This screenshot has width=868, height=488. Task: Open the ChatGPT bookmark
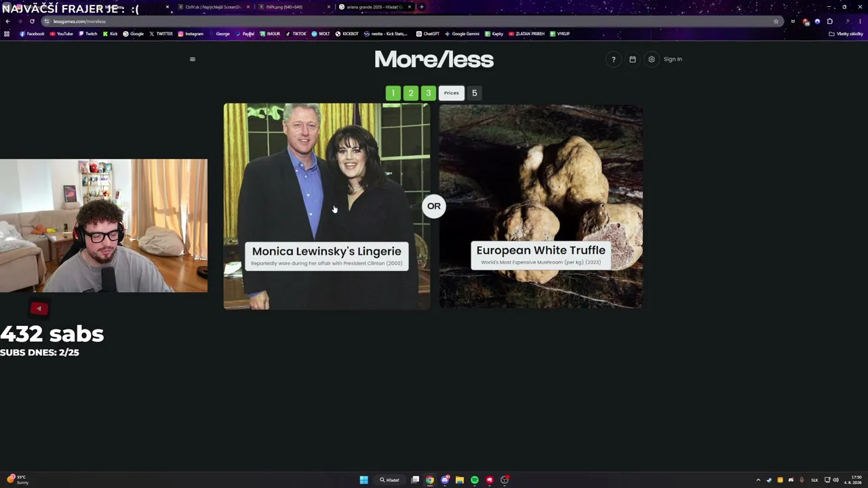coord(428,34)
